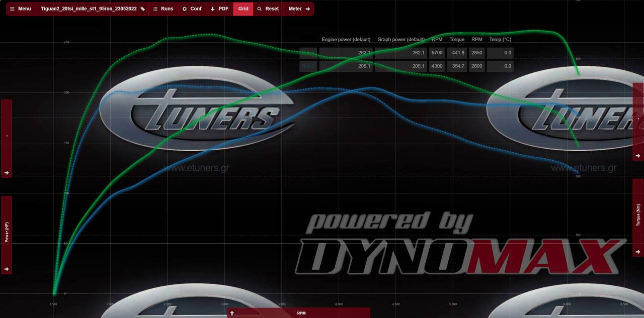Viewport: 644px width, 318px height.
Task: Open the Meter panel
Action: (x=299, y=9)
